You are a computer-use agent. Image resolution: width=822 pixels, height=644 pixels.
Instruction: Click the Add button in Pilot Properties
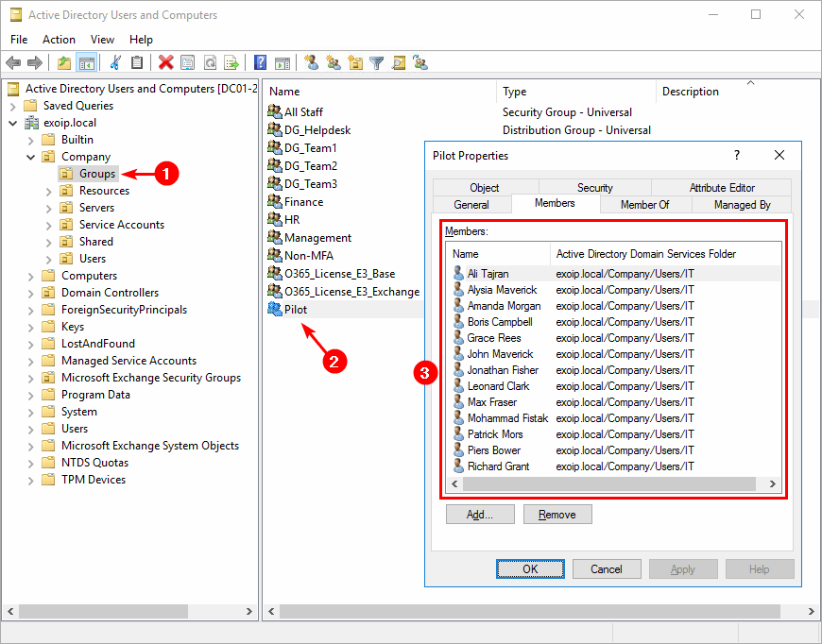(480, 514)
